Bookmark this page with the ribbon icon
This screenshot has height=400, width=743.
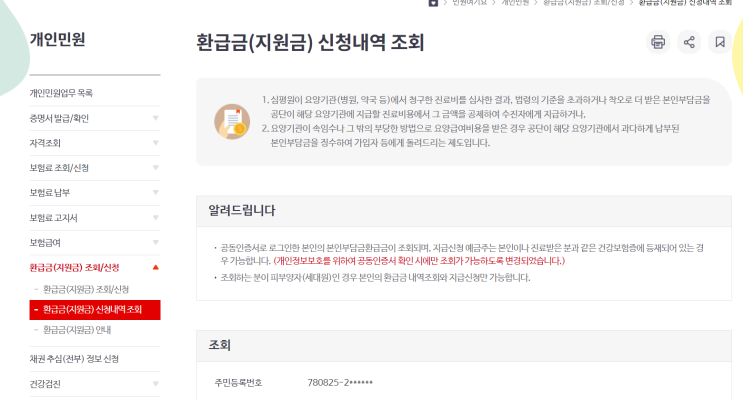pos(720,42)
